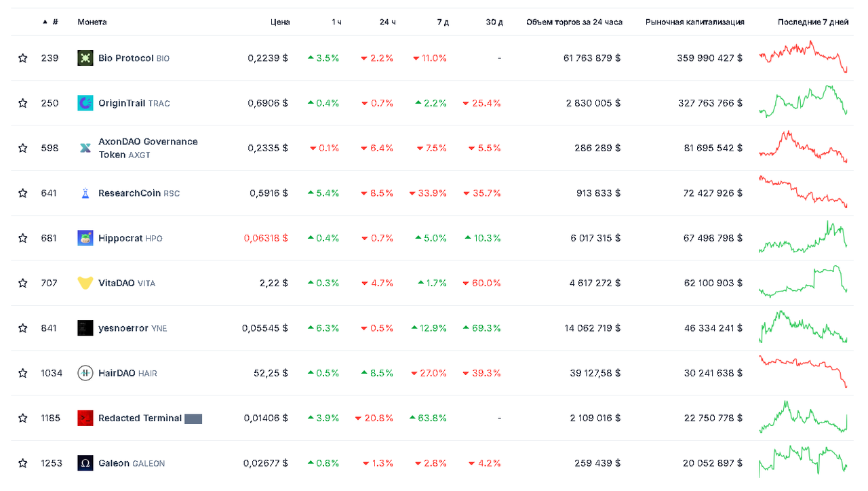Click the Redacted Terminal red logo
The width and height of the screenshot is (868, 491).
[85, 418]
